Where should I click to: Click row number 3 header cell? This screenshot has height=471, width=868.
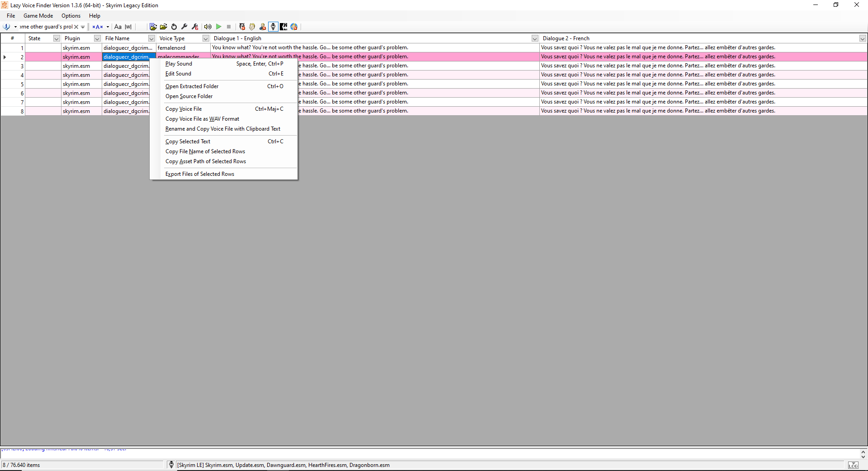13,66
